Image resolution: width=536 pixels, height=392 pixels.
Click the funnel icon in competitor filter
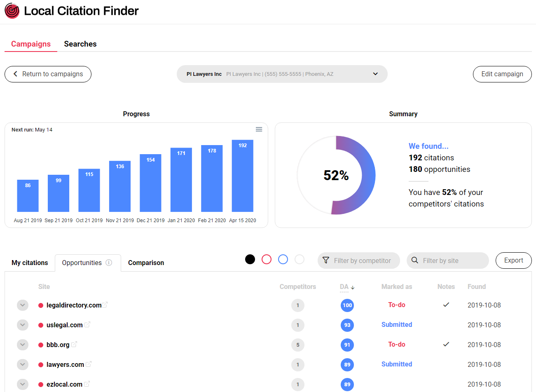[326, 261]
